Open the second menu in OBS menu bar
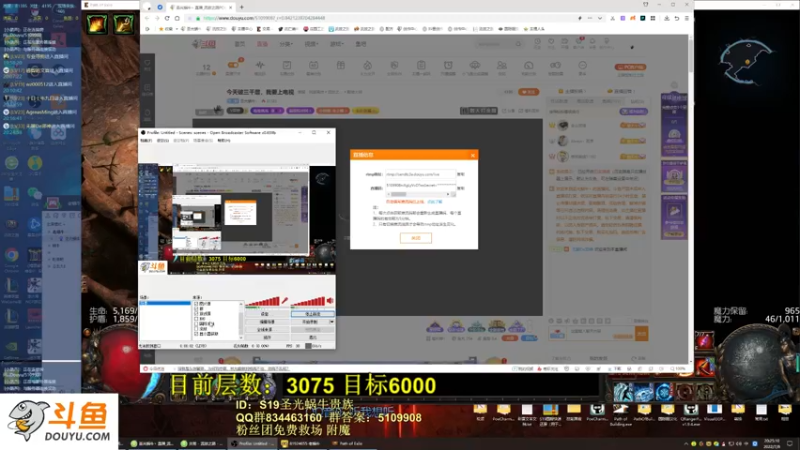800x450 pixels. point(162,140)
